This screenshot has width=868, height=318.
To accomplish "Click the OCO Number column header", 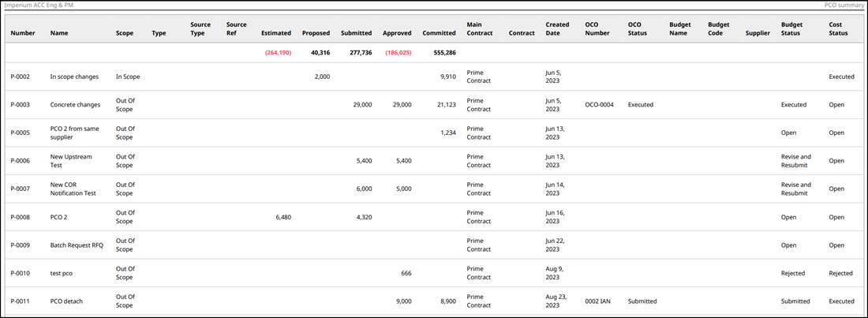I will click(597, 28).
